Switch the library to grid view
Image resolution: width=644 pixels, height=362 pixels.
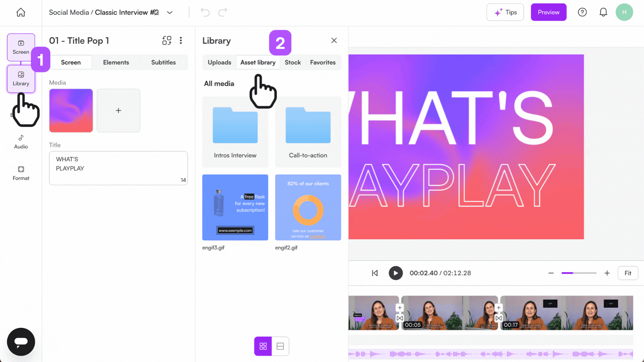[x=263, y=346]
